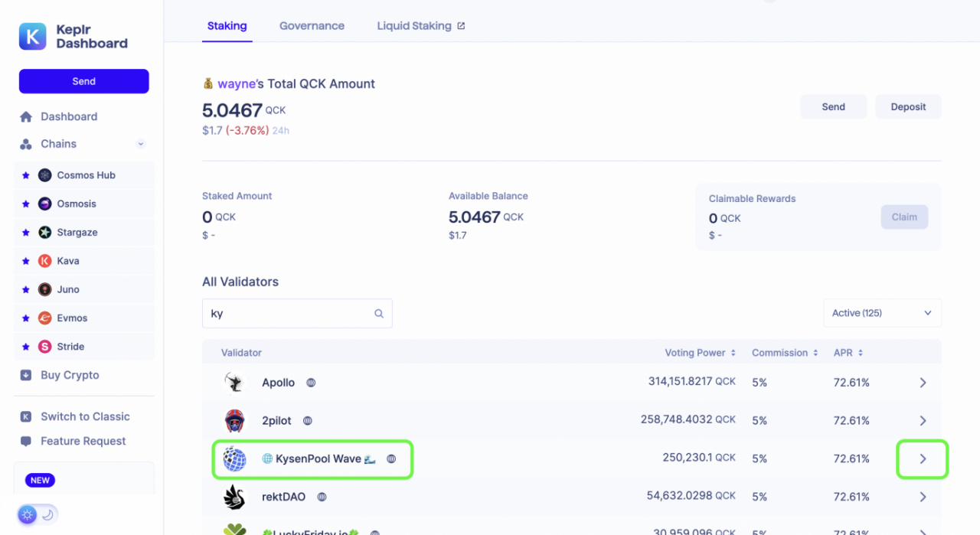Viewport: 980px width, 535px height.
Task: Toggle favorite star for Evmos
Action: pos(25,318)
